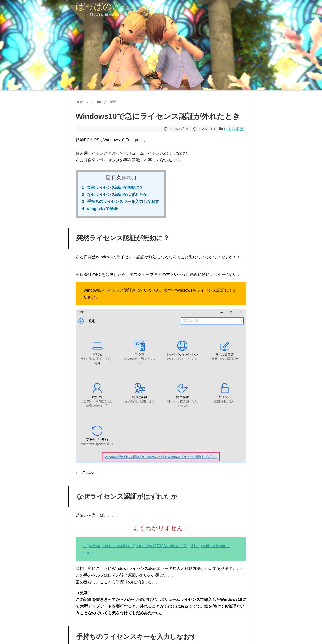
Task: Jump to なぜライセンス認証がはずれたか in the contents
Action: 117,194
